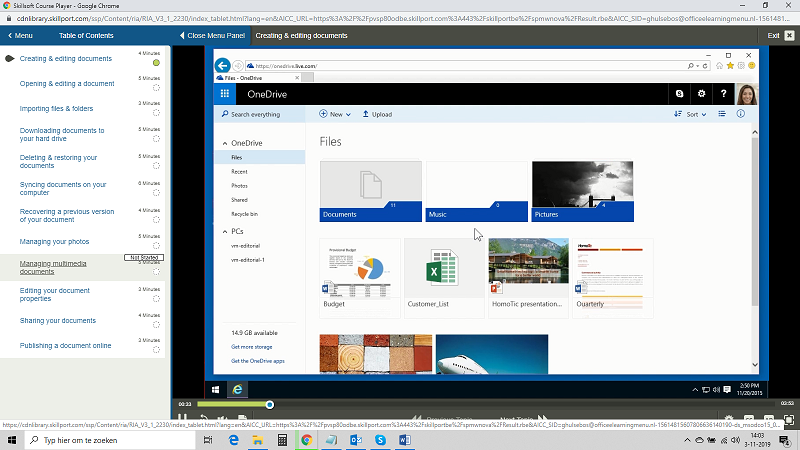Open the Recycle bin in OneDrive navigation
Image resolution: width=800 pixels, height=450 pixels.
point(244,214)
